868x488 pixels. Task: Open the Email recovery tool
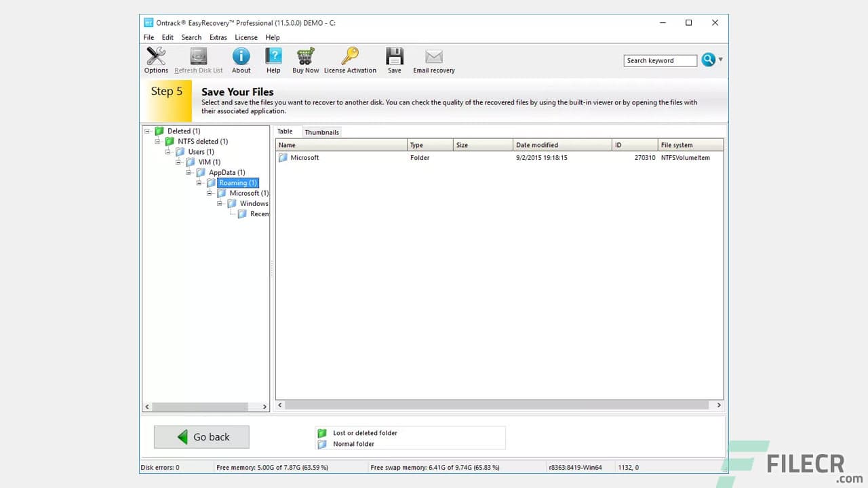433,57
